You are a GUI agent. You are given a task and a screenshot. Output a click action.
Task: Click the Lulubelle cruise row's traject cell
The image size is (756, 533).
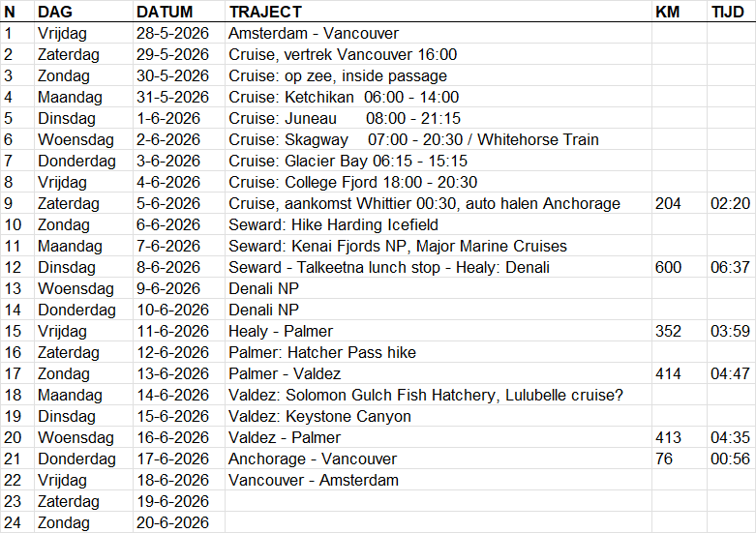tap(438, 395)
